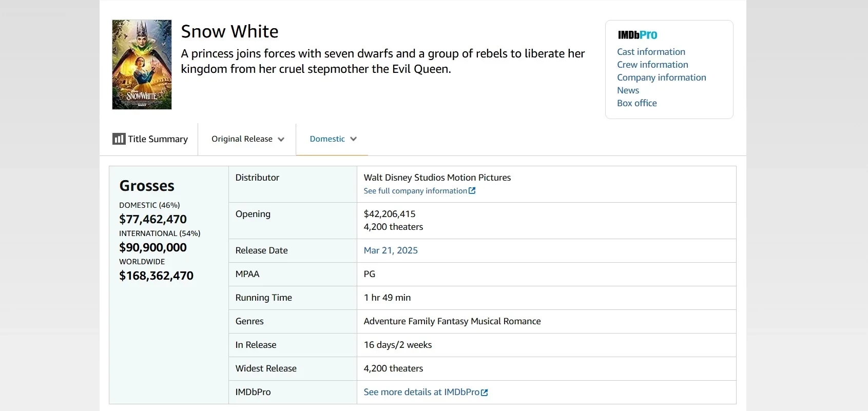Click external-link icon after IMDbPro details link
The height and width of the screenshot is (411, 868).
(484, 393)
